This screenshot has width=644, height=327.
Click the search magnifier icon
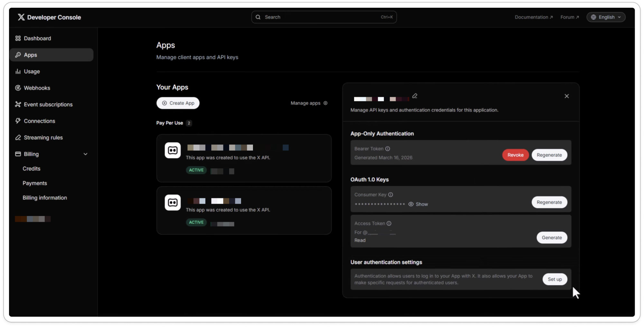258,17
